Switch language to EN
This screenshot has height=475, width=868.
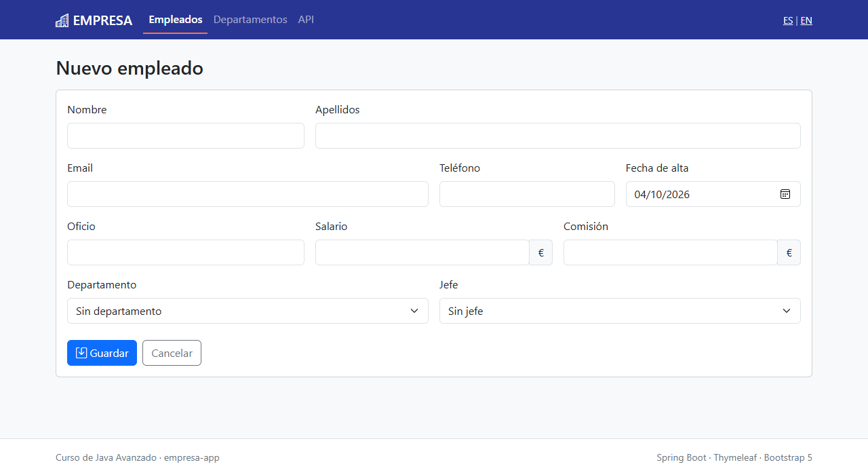[806, 20]
